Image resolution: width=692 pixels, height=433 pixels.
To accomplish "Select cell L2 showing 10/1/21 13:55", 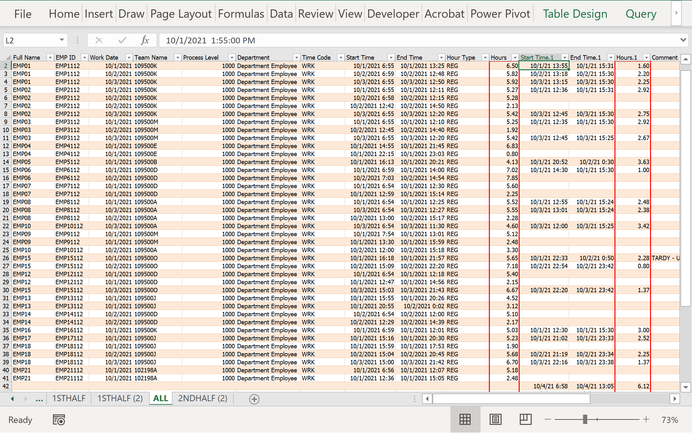I will click(544, 66).
